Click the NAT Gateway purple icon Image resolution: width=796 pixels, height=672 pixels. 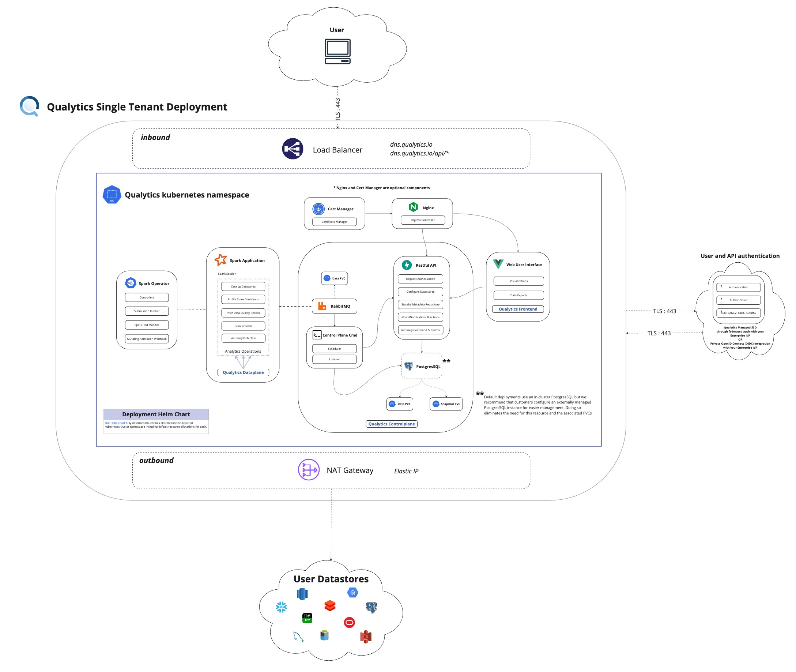point(308,470)
